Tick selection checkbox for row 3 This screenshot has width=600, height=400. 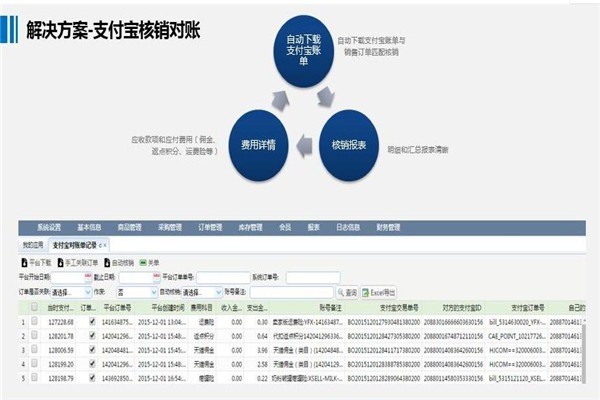(x=34, y=349)
